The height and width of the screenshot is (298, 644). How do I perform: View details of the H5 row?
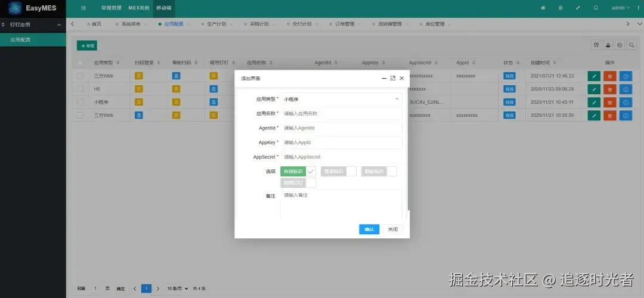coord(626,89)
